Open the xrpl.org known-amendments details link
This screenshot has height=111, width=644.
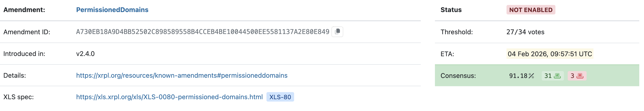click(182, 76)
